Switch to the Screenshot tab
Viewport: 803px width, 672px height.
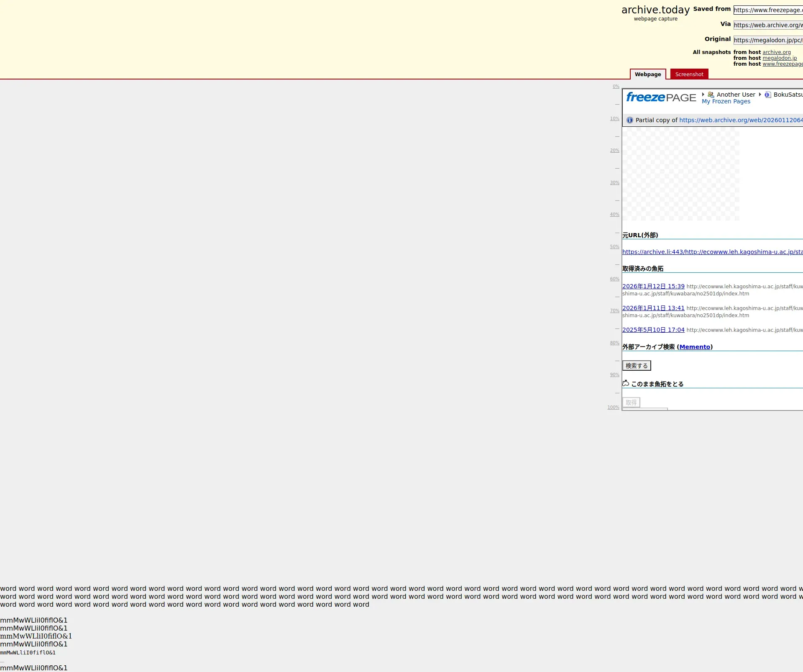[689, 74]
